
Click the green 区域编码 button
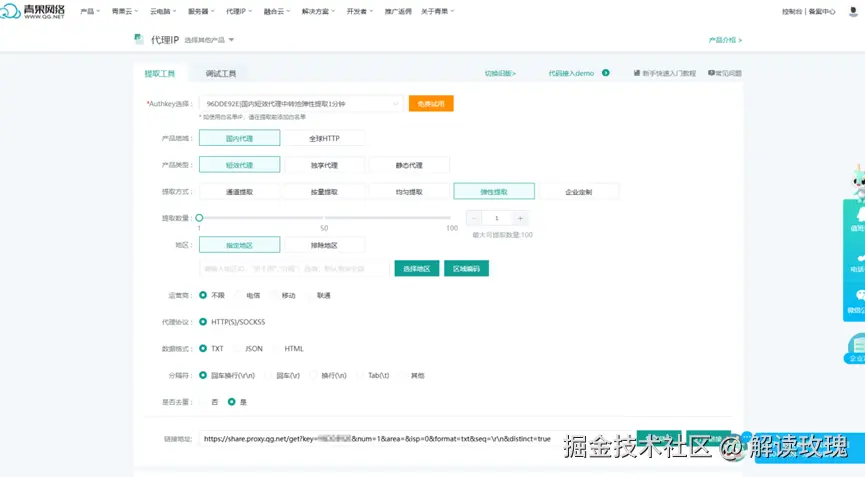466,269
